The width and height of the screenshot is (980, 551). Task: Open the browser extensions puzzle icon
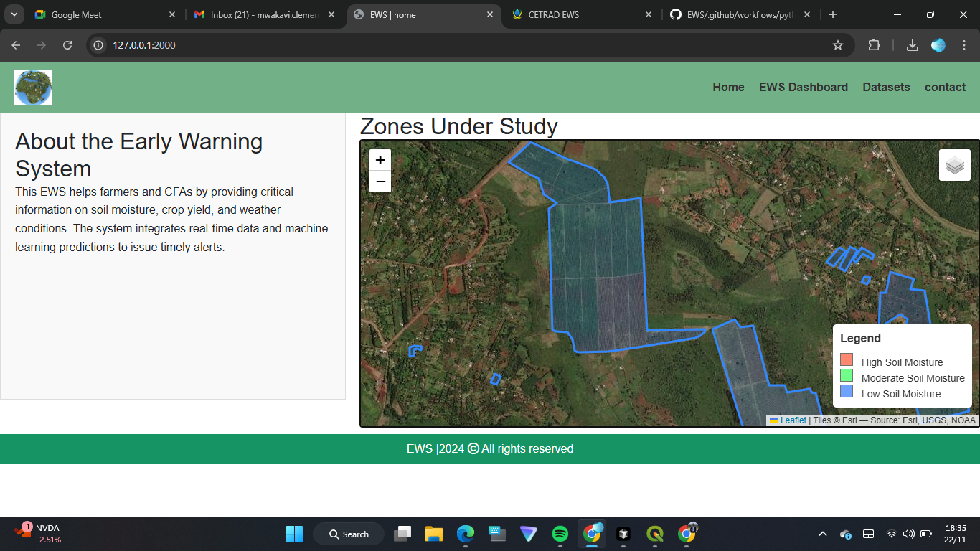(874, 45)
